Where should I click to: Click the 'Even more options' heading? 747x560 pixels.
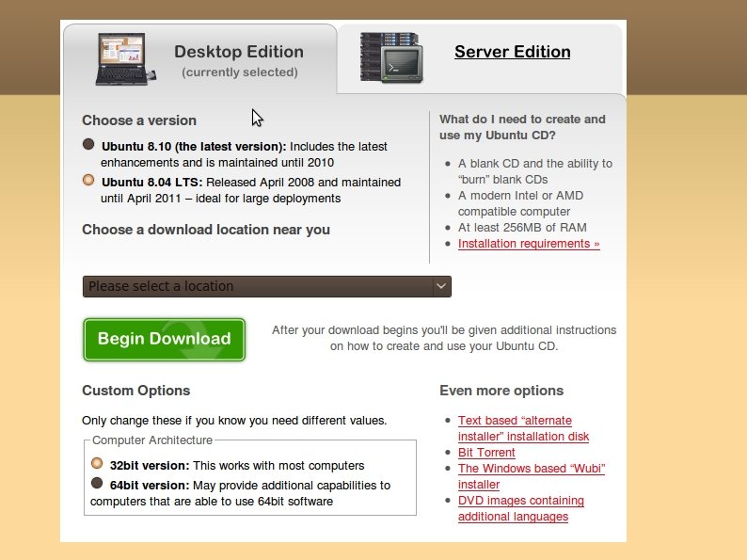tap(501, 391)
